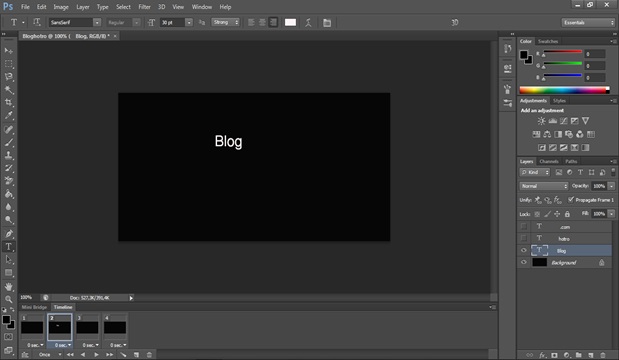Add a layer mask
619x360 pixels.
coord(554,355)
